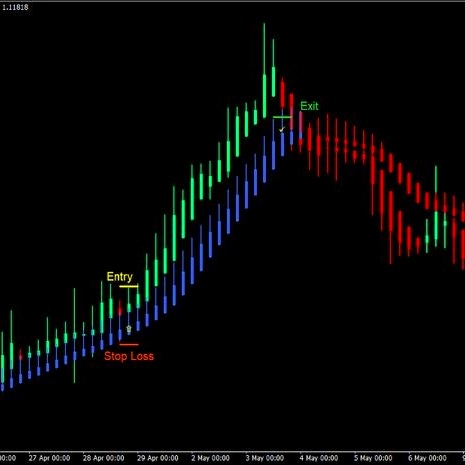The width and height of the screenshot is (465, 465).
Task: Click the yellow Entry label
Action: tap(119, 277)
